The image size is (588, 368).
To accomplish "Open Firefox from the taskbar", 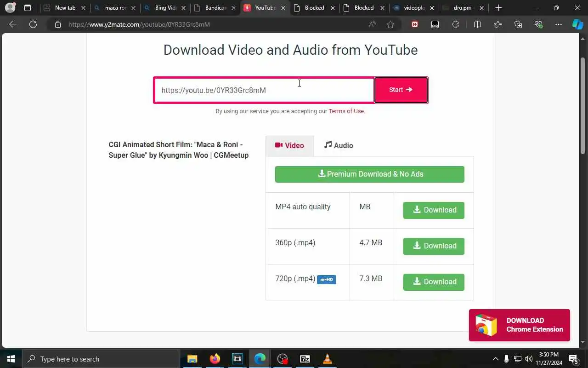I will (x=215, y=359).
